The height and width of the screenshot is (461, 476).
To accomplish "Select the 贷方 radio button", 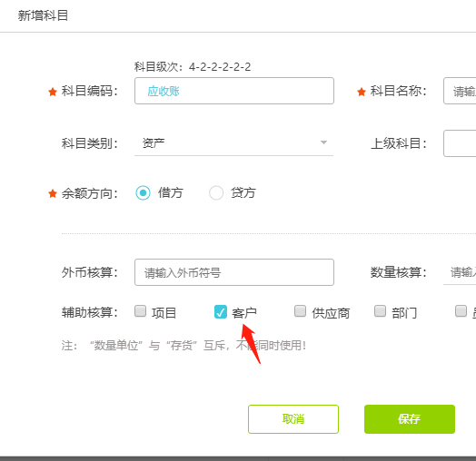I will point(216,192).
